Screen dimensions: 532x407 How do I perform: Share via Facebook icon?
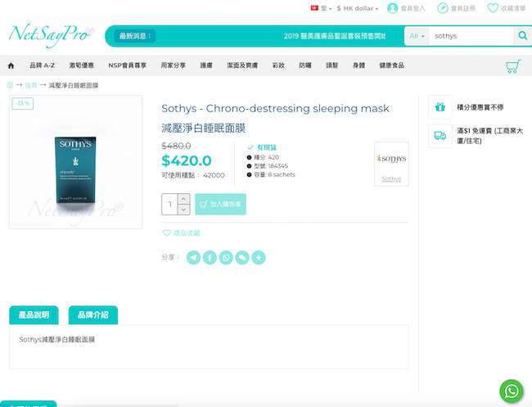210,258
